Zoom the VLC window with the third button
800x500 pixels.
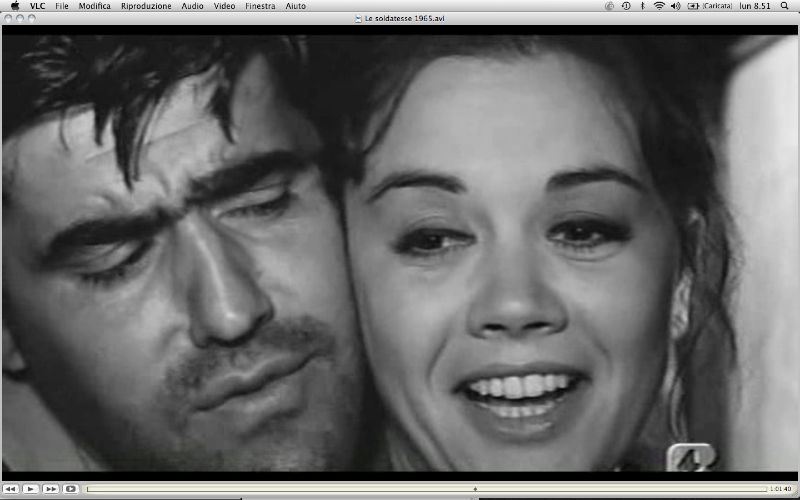click(x=32, y=18)
